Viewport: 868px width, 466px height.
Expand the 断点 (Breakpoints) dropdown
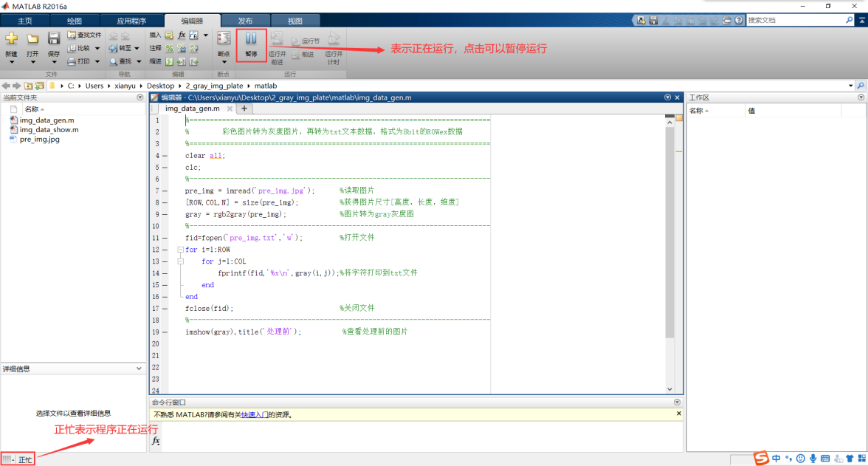point(224,62)
